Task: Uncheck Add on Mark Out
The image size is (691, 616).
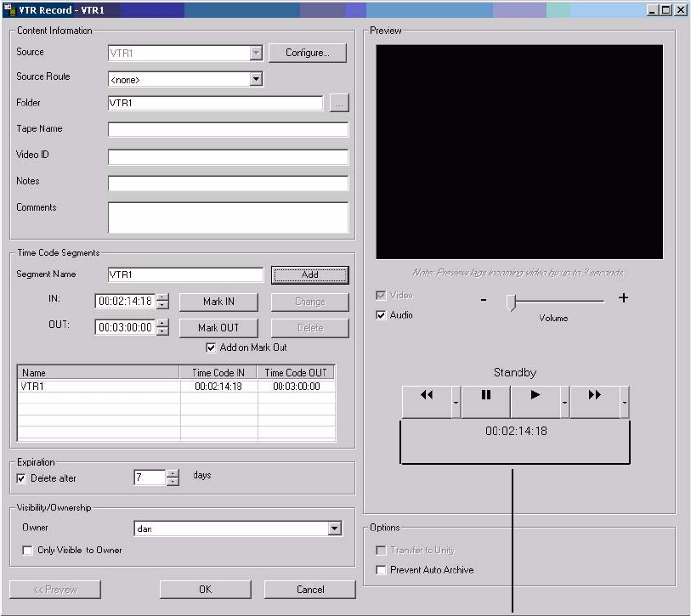Action: point(211,348)
